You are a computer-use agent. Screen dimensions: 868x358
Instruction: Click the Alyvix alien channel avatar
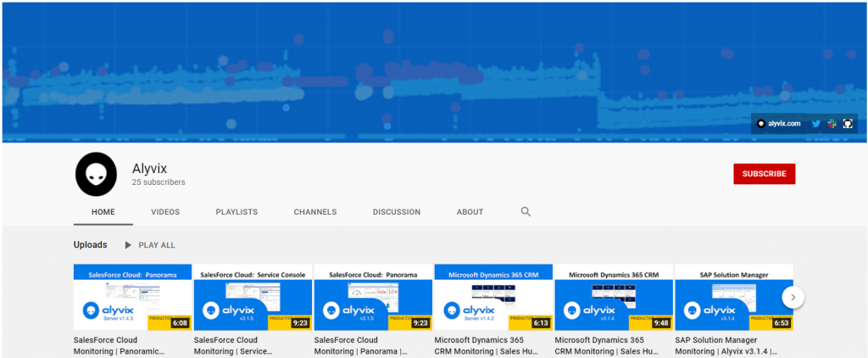coord(96,174)
